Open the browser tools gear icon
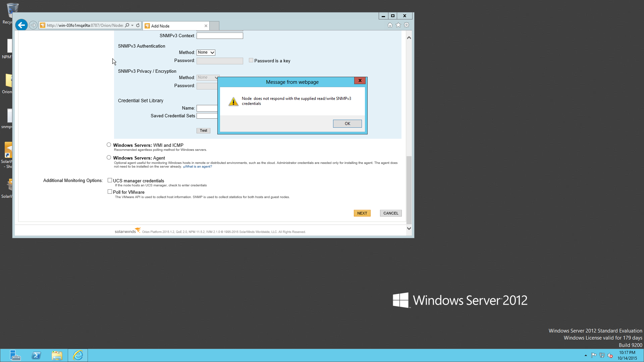Screen dimensions: 644x362 (407, 25)
